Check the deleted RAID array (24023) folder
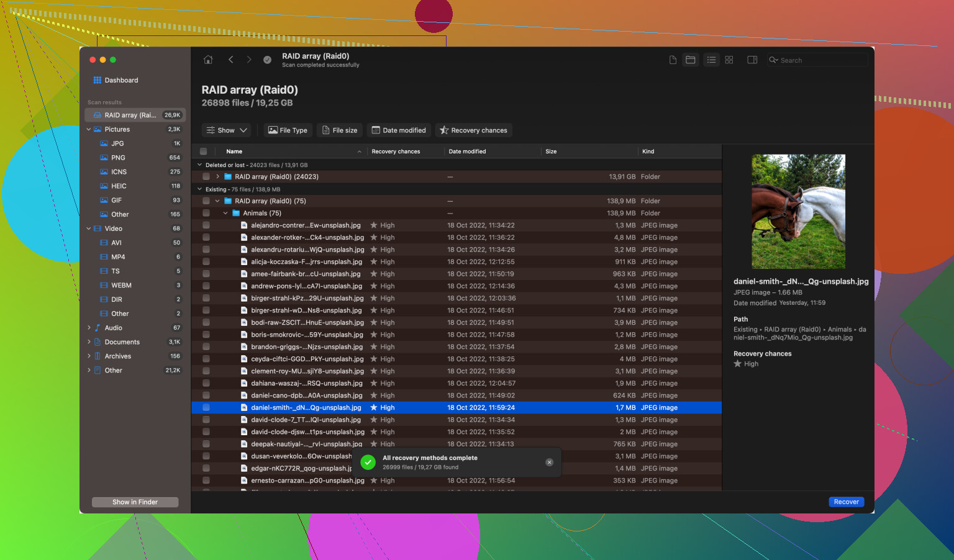Viewport: 954px width, 560px height. click(x=206, y=177)
